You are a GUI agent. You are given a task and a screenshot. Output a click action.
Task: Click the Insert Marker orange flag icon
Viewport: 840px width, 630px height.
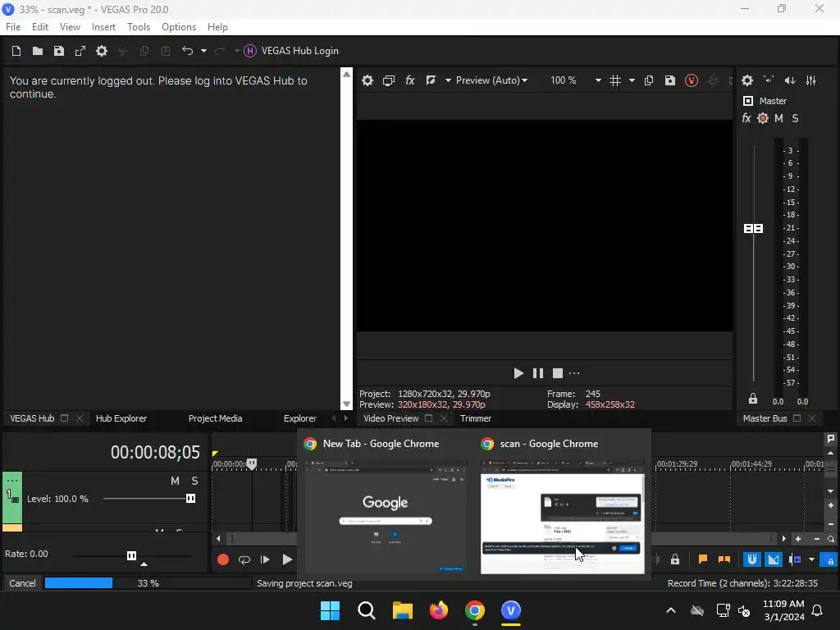(x=703, y=559)
